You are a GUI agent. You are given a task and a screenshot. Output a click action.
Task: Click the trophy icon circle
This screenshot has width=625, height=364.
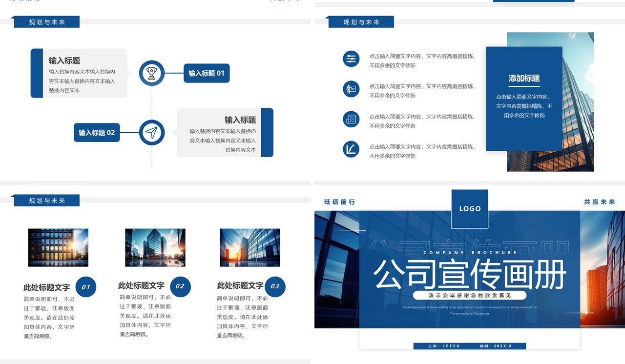coord(152,73)
